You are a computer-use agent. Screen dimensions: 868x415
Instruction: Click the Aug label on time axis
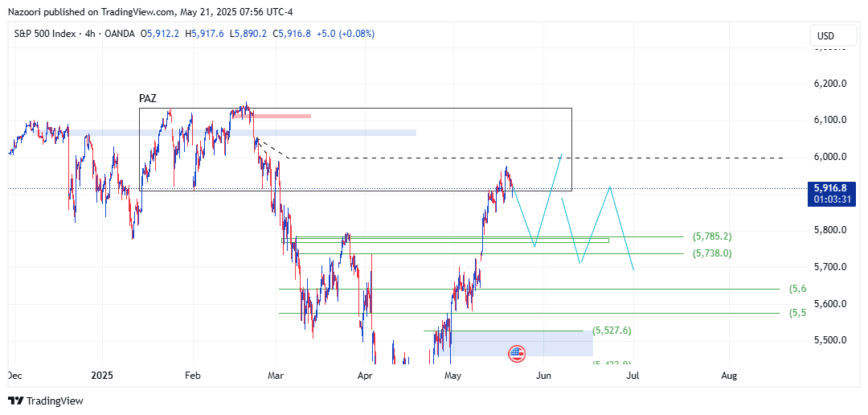[730, 376]
